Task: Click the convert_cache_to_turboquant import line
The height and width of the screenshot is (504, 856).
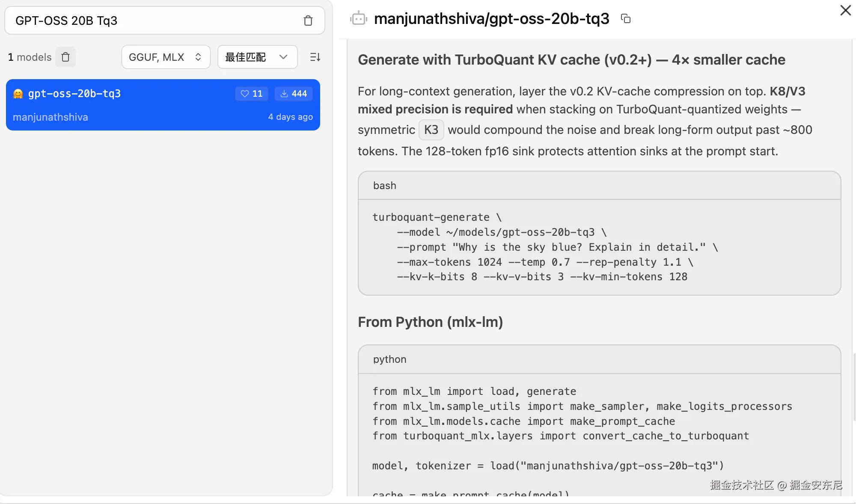Action: pyautogui.click(x=561, y=436)
